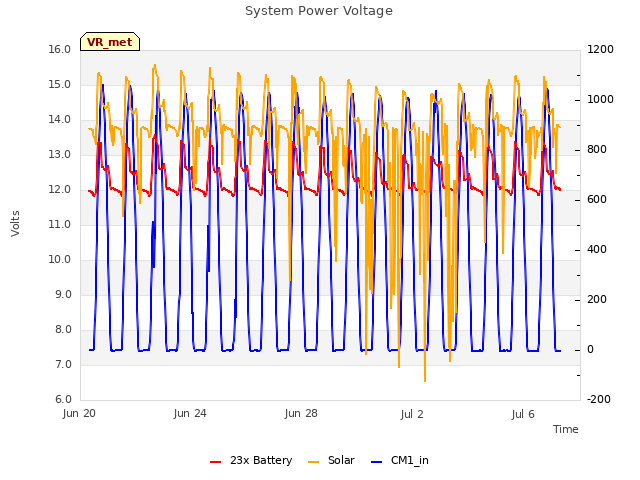Click the 7.0 left axis value
The width and height of the screenshot is (640, 480).
tap(63, 364)
